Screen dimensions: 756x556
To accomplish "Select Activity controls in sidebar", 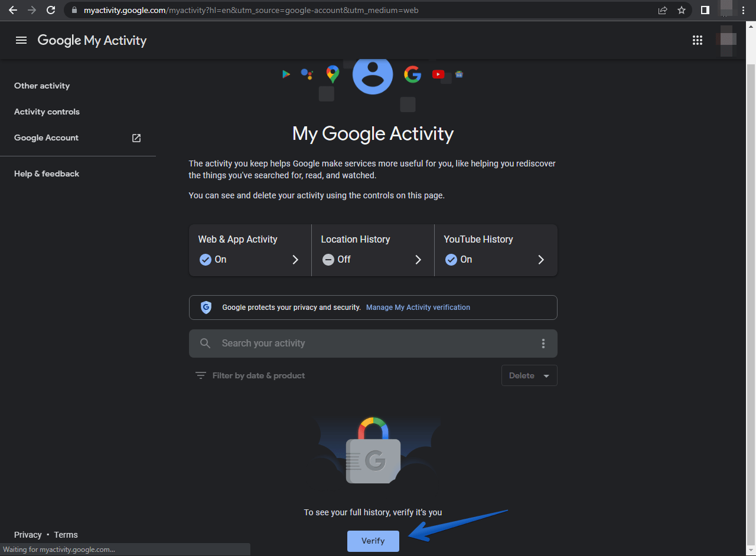I will (x=47, y=112).
